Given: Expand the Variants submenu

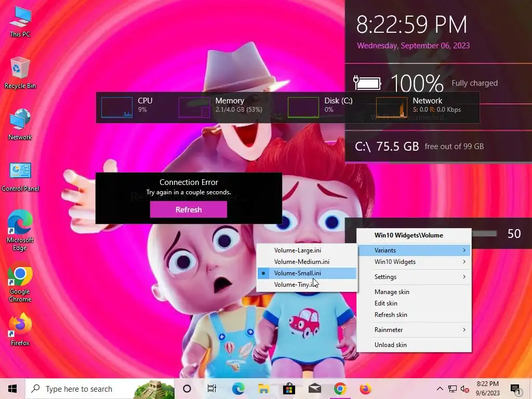Looking at the screenshot, I should (414, 250).
